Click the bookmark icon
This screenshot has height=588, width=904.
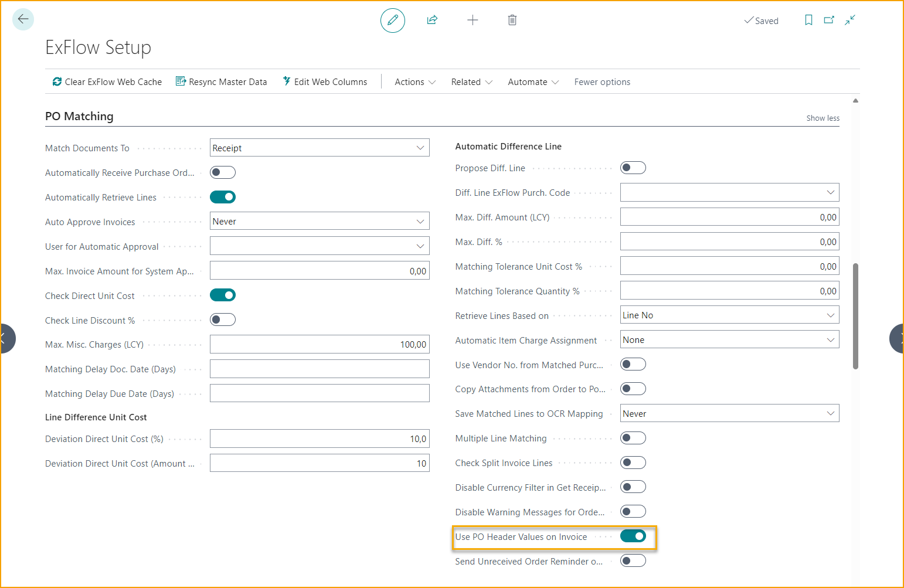coord(808,20)
